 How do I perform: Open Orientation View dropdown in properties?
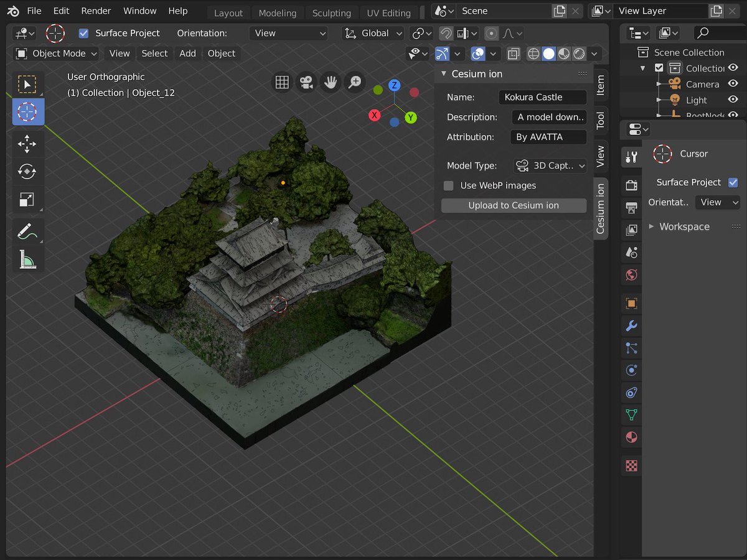coord(719,202)
